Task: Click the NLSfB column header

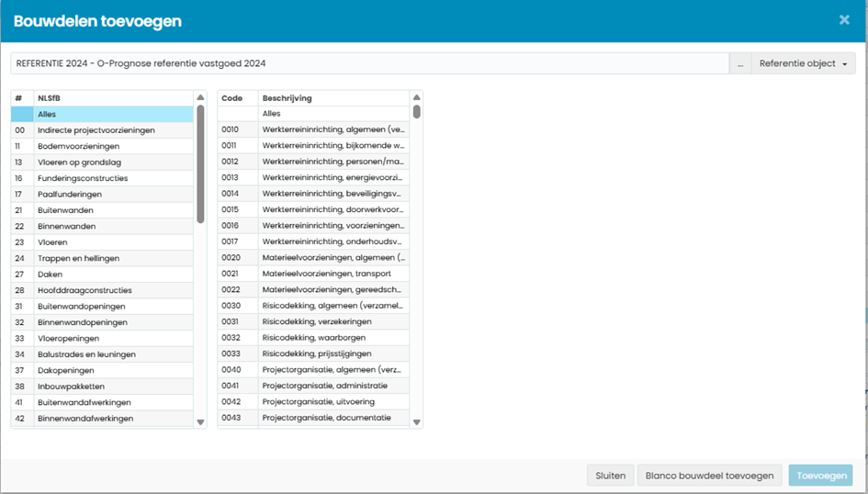Action: [x=114, y=98]
